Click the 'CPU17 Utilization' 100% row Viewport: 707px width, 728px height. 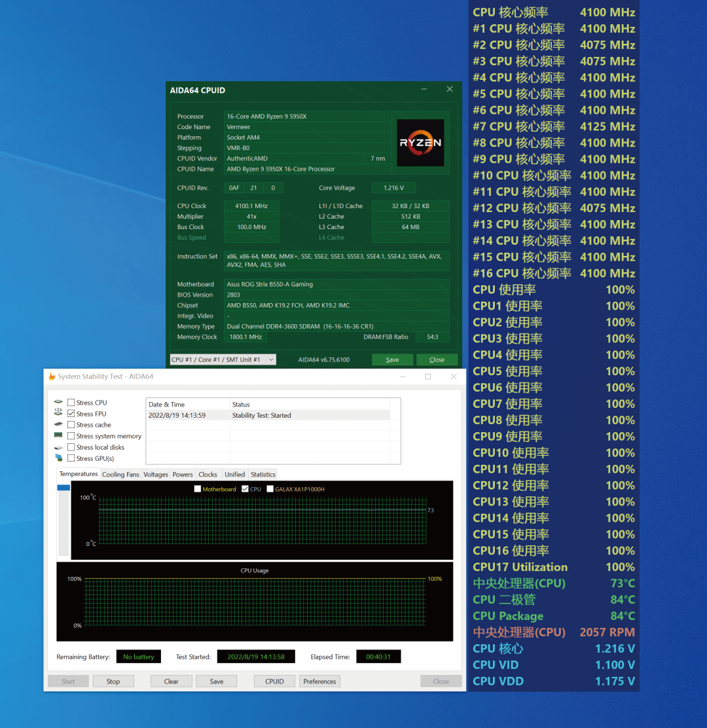click(x=554, y=567)
